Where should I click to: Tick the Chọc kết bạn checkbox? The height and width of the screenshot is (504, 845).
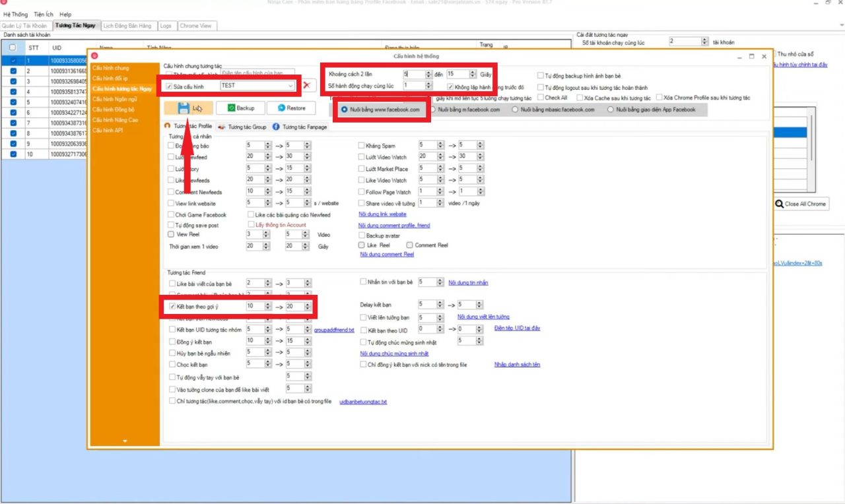tap(172, 363)
